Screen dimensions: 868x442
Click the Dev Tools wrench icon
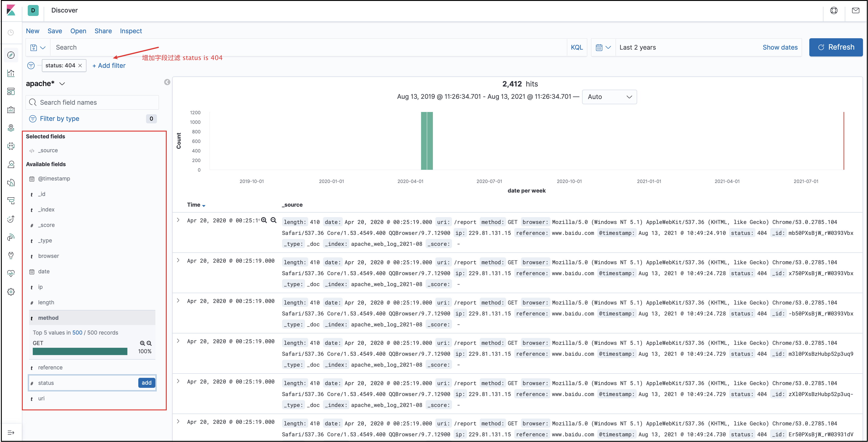[11, 255]
